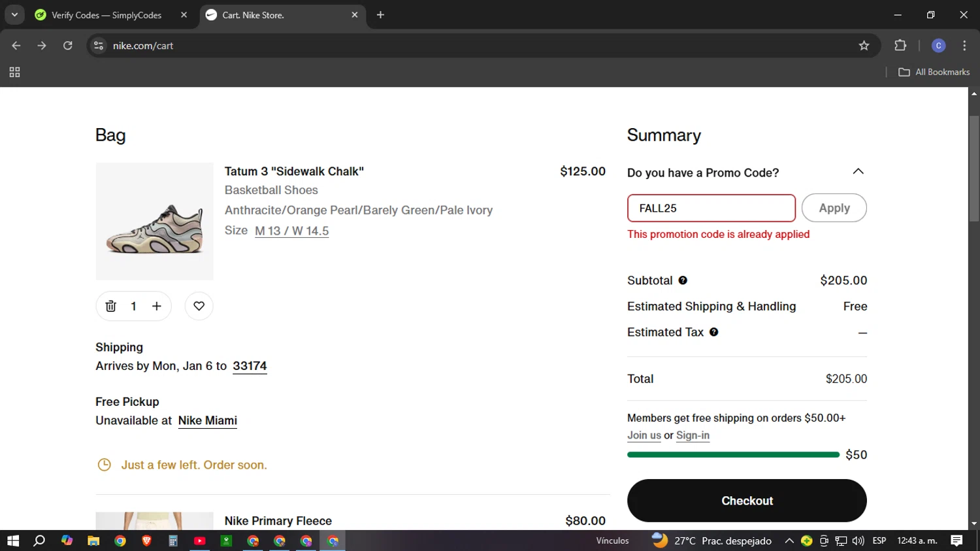View site information icon in address bar

[99, 46]
